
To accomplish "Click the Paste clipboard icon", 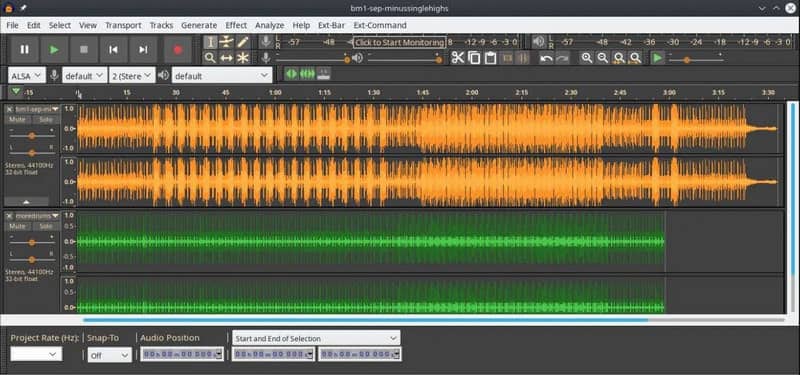I will coord(490,58).
